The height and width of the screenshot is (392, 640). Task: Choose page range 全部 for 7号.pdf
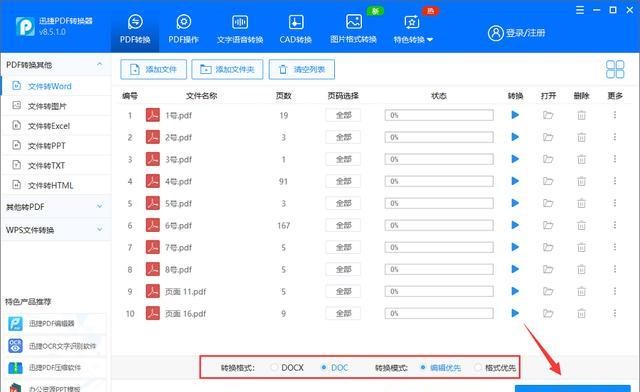[x=343, y=247]
